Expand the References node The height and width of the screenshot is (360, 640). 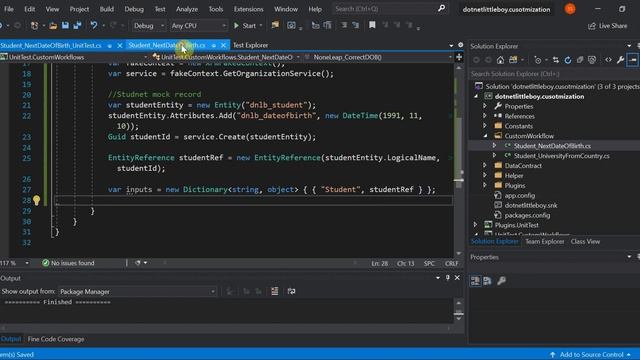point(485,116)
